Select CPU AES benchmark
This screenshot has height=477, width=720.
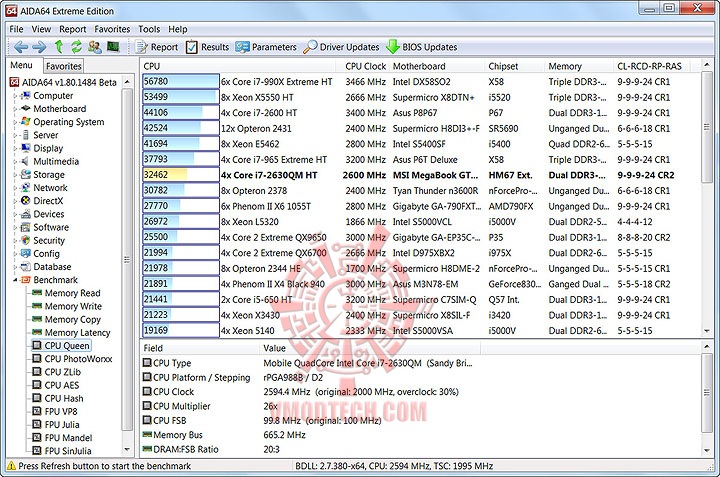[x=62, y=385]
